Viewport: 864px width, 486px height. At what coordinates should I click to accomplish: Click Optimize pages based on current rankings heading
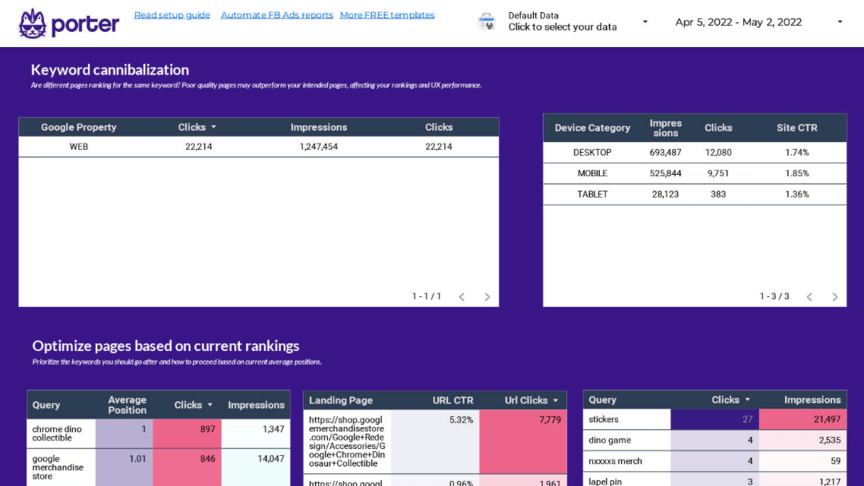tap(165, 346)
